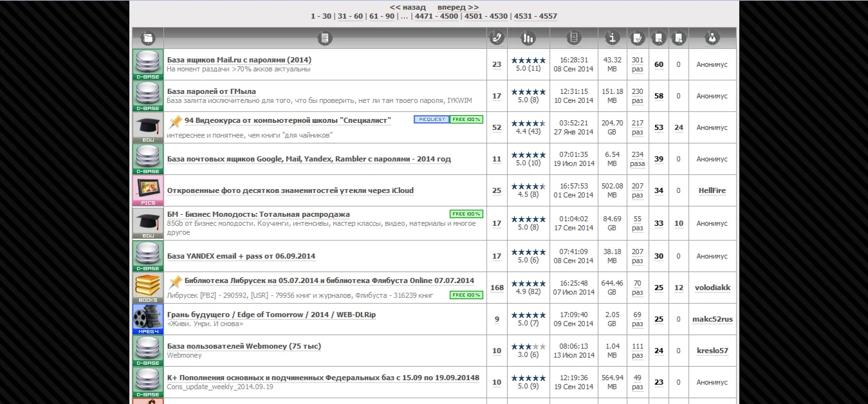Click 111 раз downloads for Webmoney row
The width and height of the screenshot is (868, 404).
(638, 351)
